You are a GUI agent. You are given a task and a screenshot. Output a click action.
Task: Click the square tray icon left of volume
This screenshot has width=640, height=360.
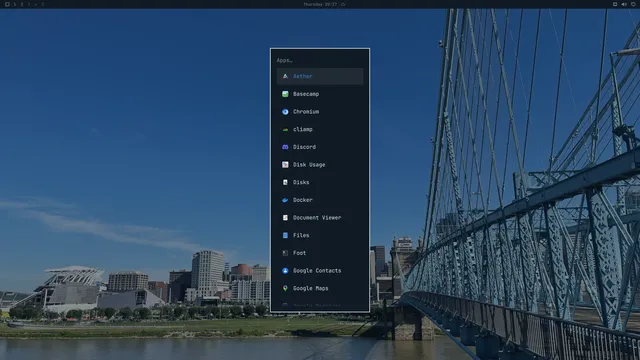[x=615, y=4]
